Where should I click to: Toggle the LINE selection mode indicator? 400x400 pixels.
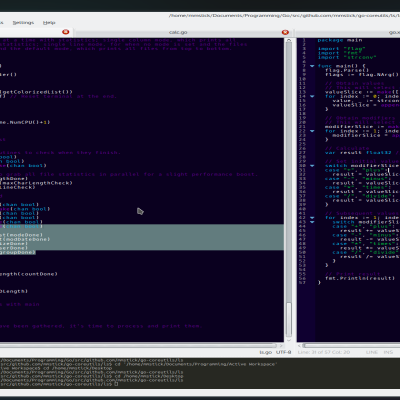pyautogui.click(x=372, y=352)
